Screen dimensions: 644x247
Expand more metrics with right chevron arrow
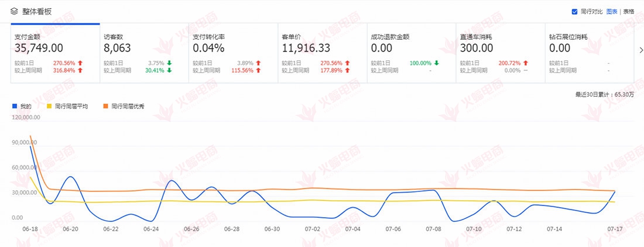[x=639, y=50]
